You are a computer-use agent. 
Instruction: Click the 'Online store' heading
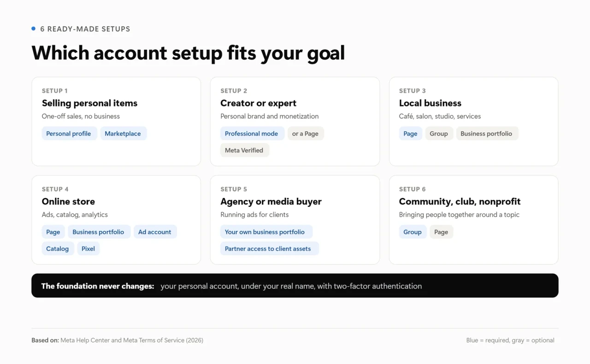68,201
